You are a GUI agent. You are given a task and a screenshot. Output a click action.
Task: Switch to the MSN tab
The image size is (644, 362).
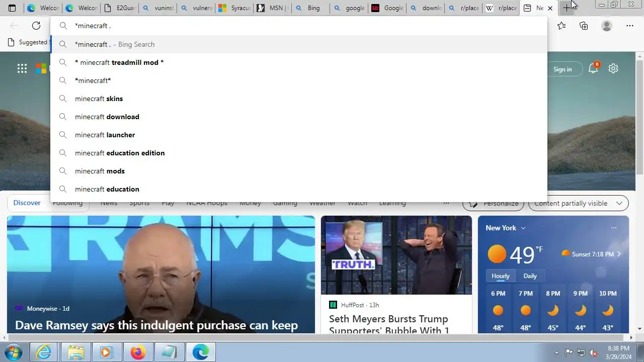[x=272, y=8]
